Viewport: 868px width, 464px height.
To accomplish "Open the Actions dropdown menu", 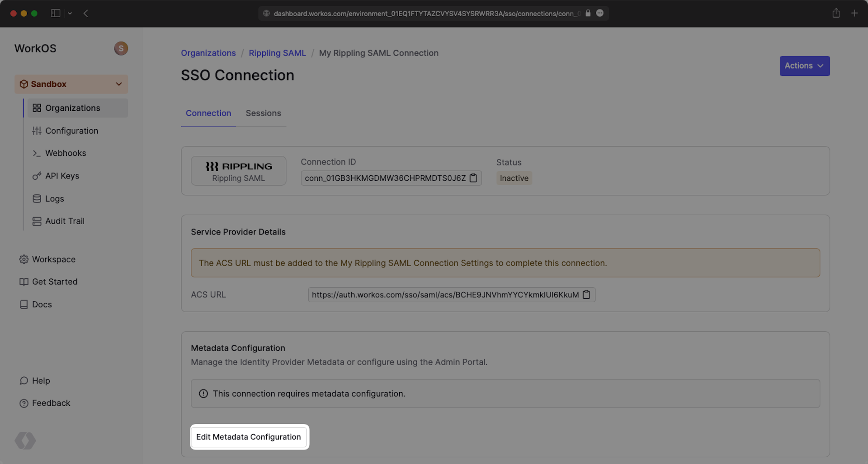I will [804, 66].
